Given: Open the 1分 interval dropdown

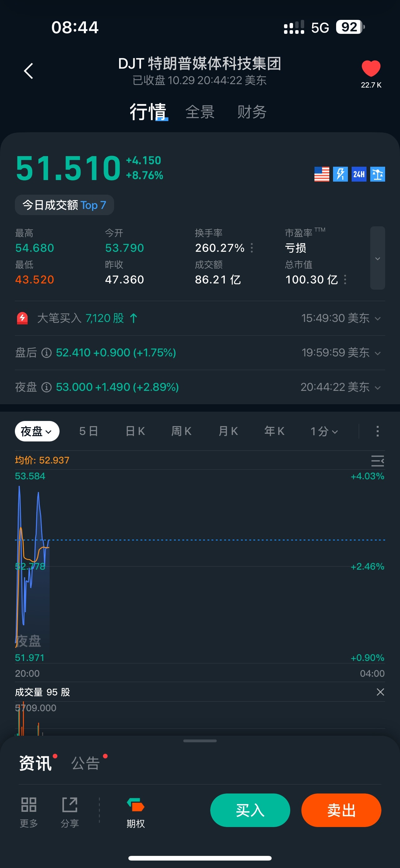Looking at the screenshot, I should [324, 431].
